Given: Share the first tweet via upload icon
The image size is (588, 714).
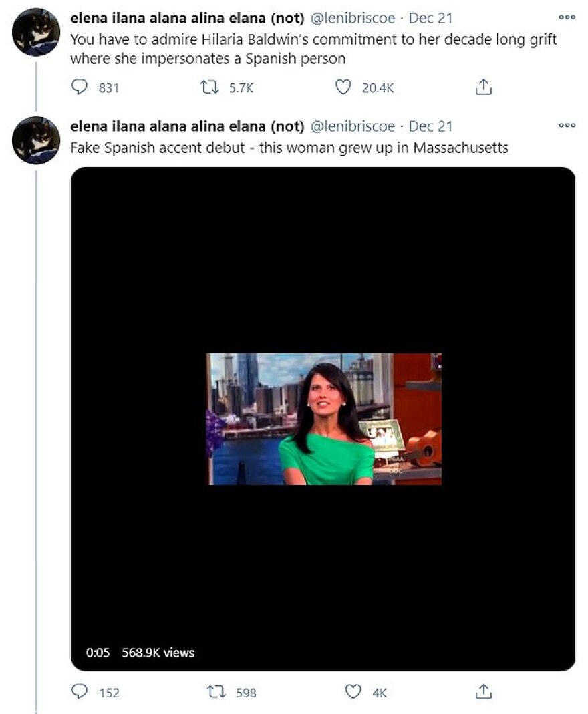Looking at the screenshot, I should click(x=483, y=87).
